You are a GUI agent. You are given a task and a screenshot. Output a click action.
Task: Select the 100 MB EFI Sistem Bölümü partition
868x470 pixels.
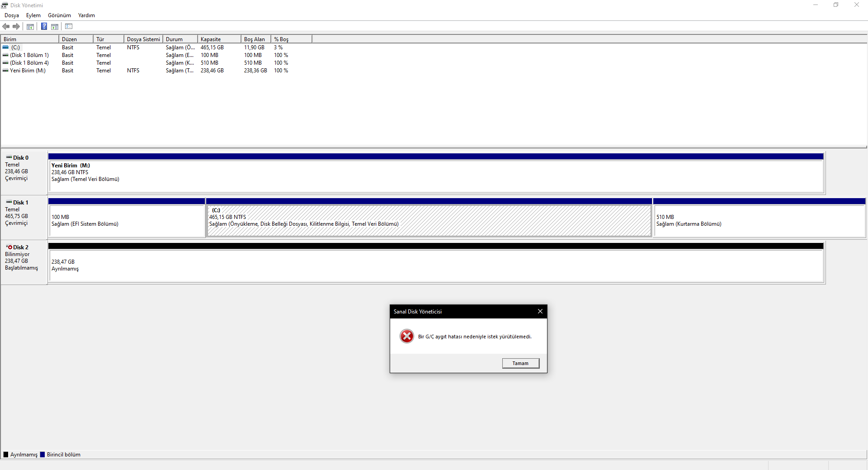[127, 218]
